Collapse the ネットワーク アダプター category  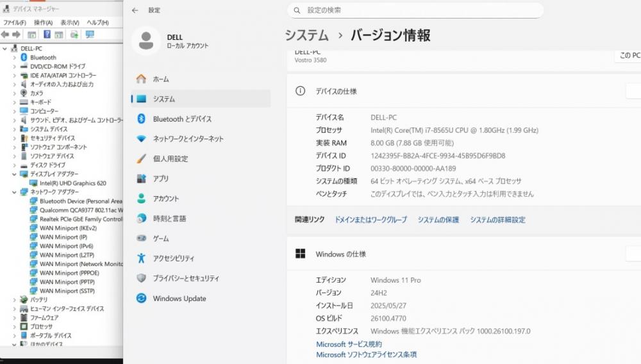click(14, 192)
